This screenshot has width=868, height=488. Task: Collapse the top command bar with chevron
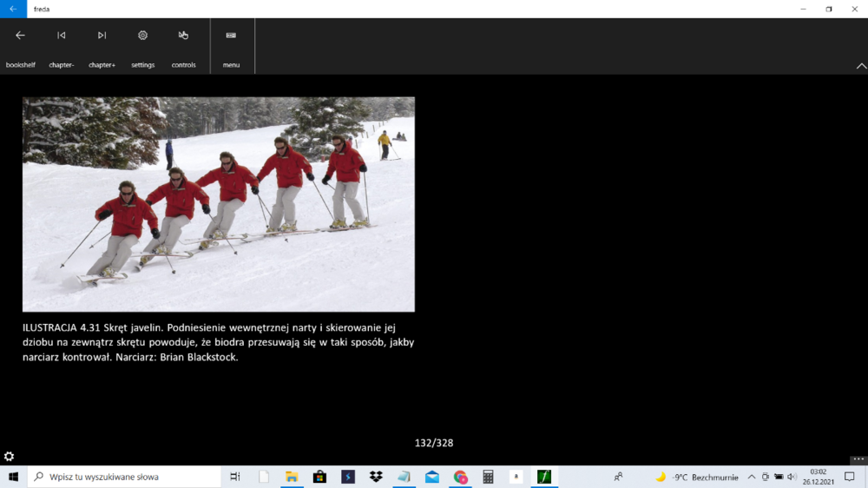pos(861,66)
